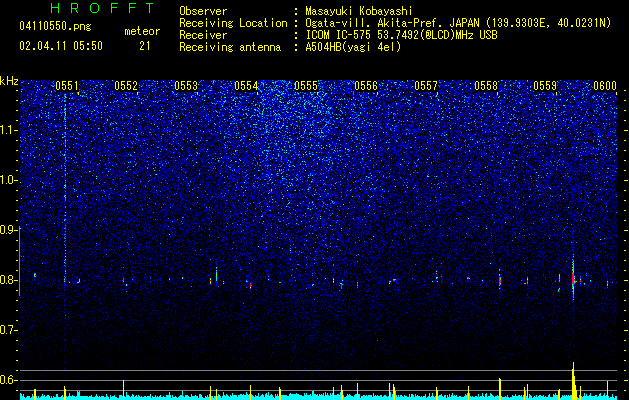
Task: Click the 1.0 kHz axis label
Action: [x=9, y=180]
